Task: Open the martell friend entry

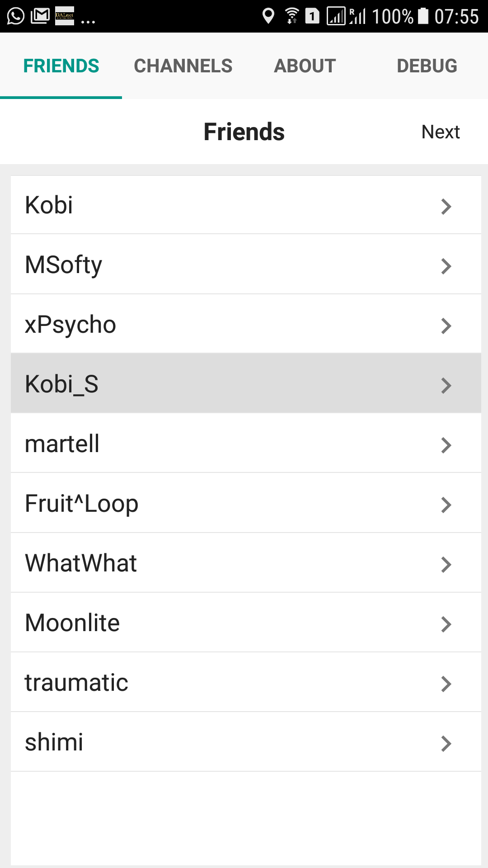Action: point(62,444)
